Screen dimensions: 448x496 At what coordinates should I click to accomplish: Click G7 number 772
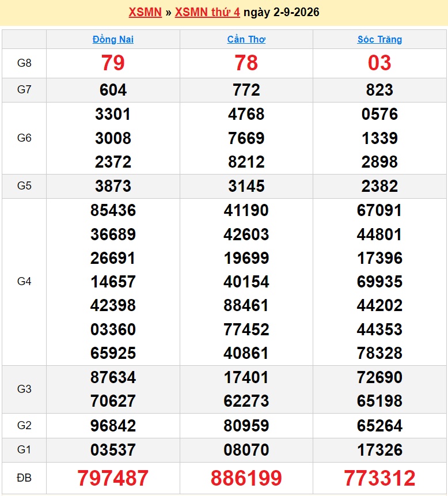[246, 90]
